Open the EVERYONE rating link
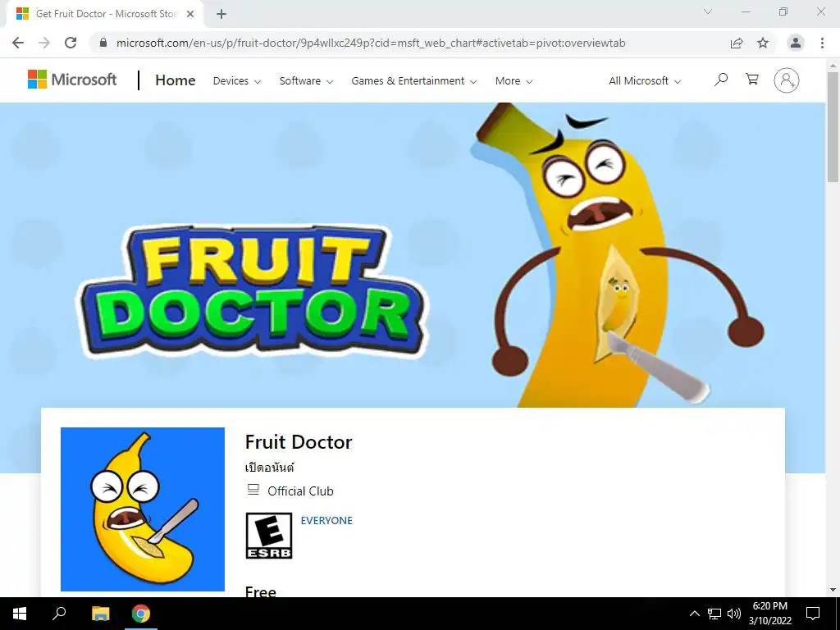The image size is (840, 630). point(326,520)
